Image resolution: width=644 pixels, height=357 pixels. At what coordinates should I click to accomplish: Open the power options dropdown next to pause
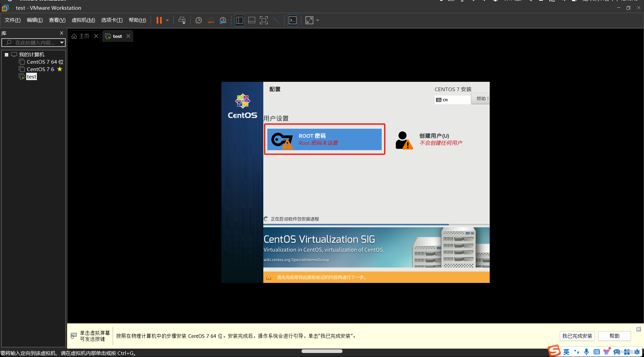click(167, 20)
